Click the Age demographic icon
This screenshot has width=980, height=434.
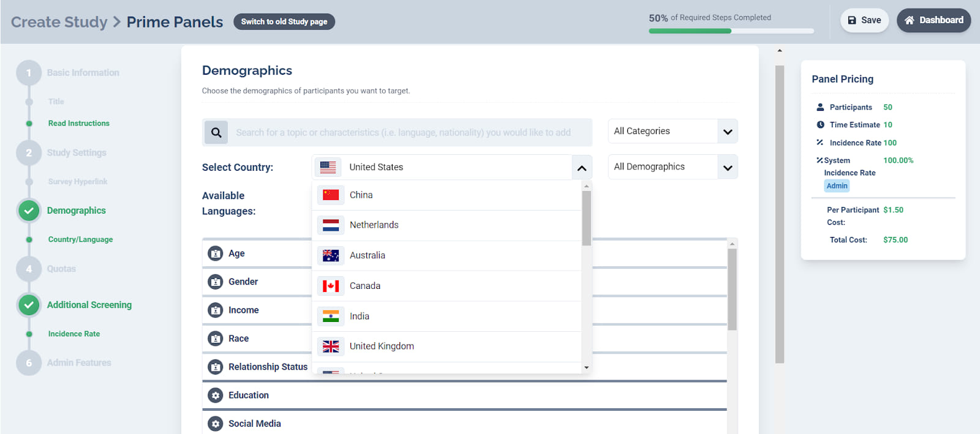[x=215, y=253]
